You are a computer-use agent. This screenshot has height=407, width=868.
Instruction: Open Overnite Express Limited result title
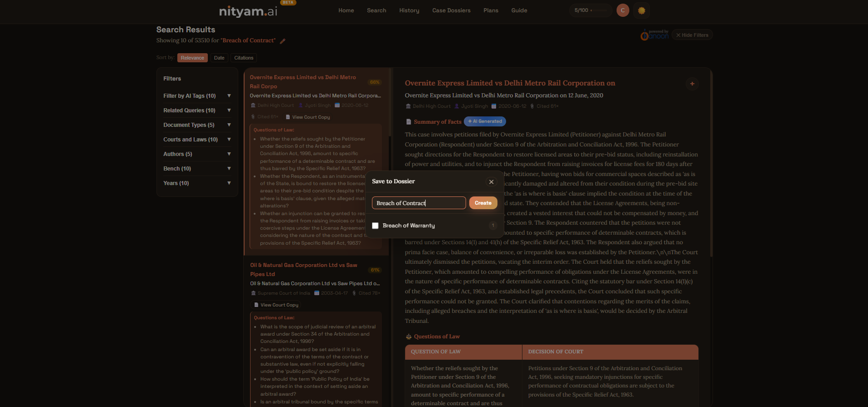(x=303, y=82)
